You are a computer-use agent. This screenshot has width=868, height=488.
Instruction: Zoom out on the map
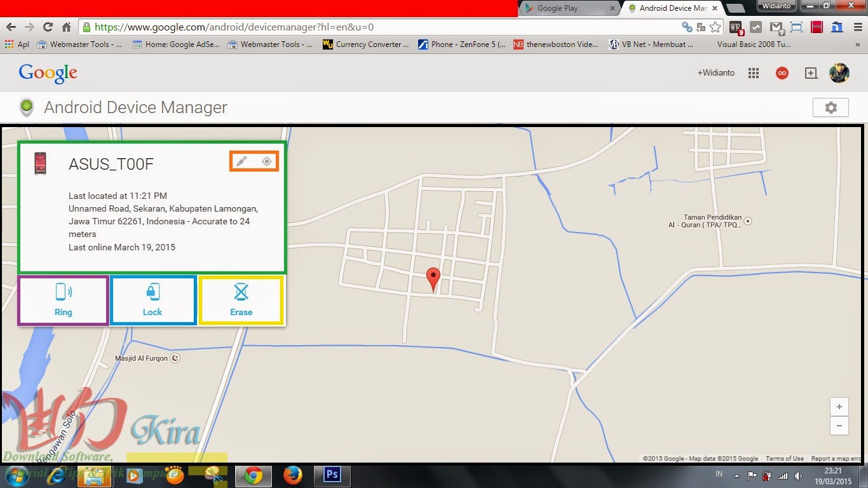pos(839,426)
